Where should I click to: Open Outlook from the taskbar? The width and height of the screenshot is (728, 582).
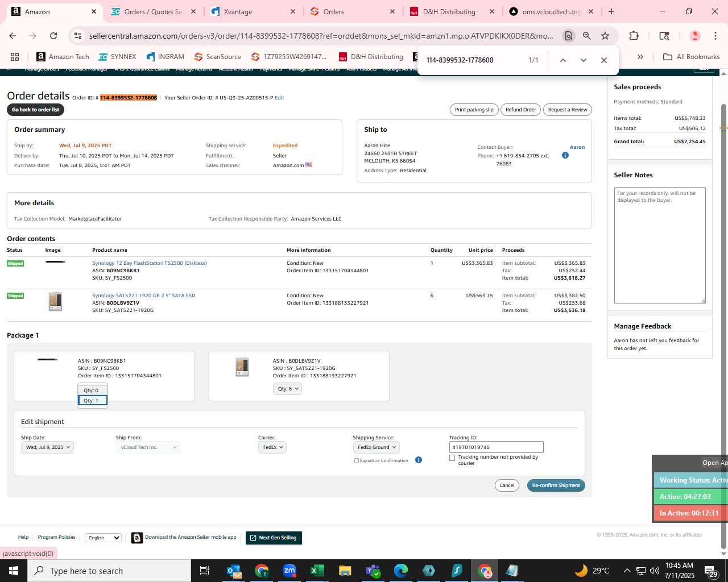tap(234, 571)
